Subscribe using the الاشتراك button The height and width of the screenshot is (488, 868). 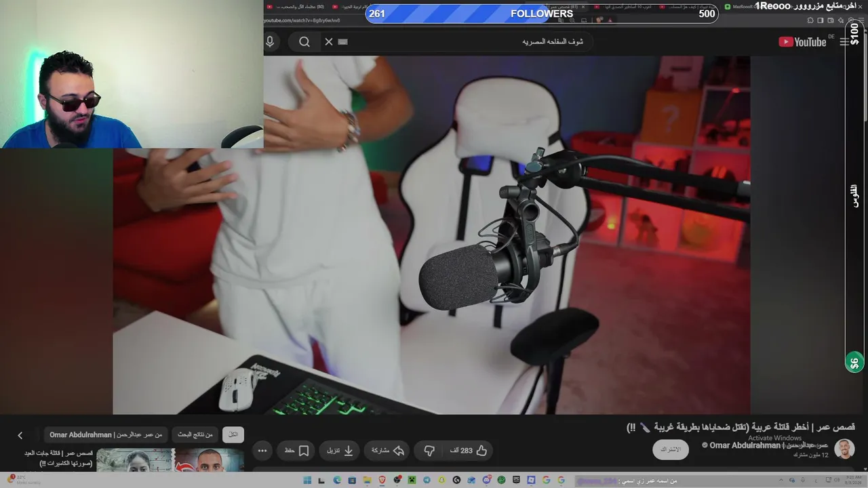point(671,449)
